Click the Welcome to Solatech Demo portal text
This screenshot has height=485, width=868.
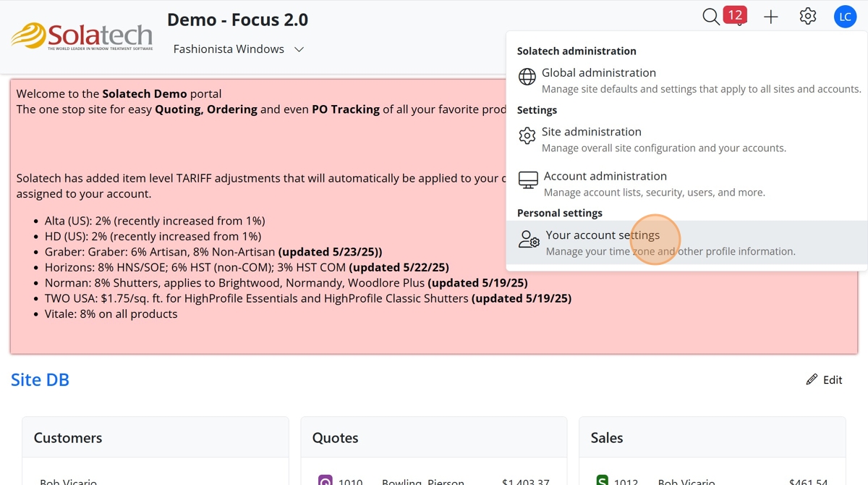click(119, 94)
